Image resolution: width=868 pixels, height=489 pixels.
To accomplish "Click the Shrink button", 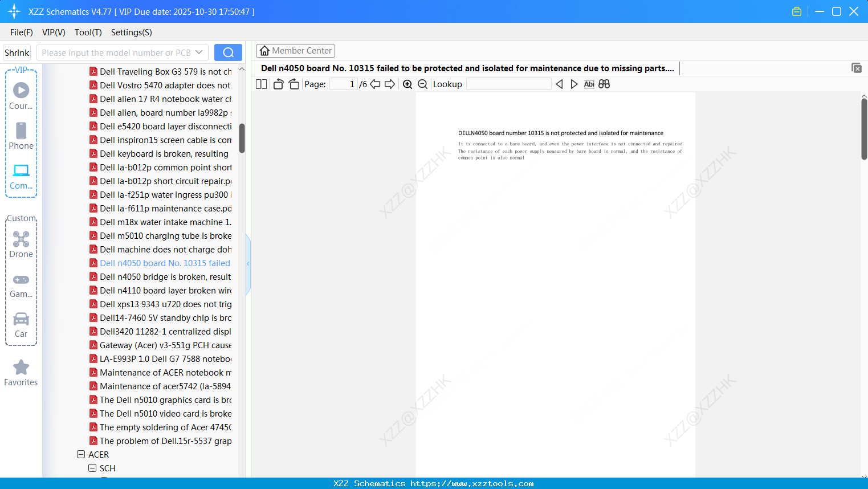I will click(17, 52).
